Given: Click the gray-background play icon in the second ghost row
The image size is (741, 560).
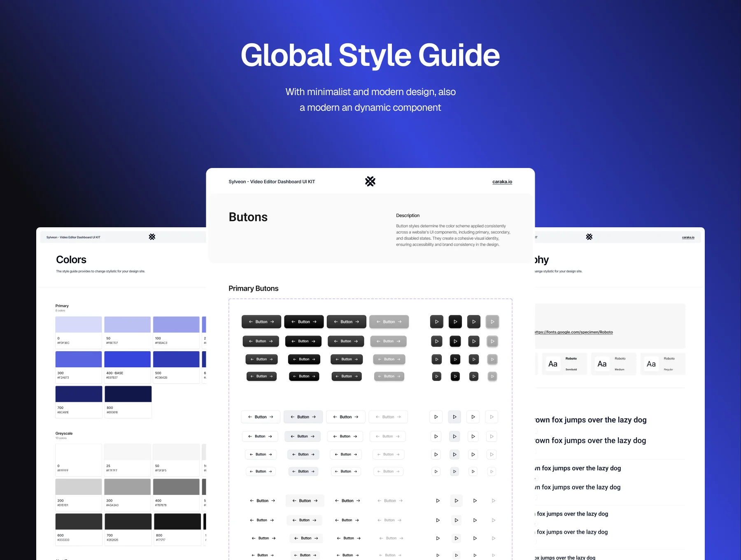Looking at the screenshot, I should [x=456, y=520].
